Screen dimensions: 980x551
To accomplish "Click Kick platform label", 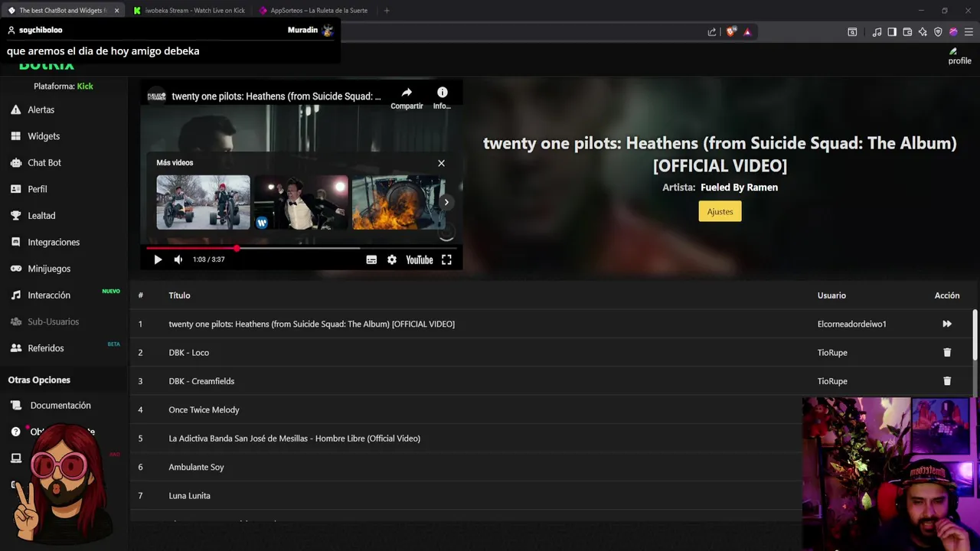I will tap(85, 86).
